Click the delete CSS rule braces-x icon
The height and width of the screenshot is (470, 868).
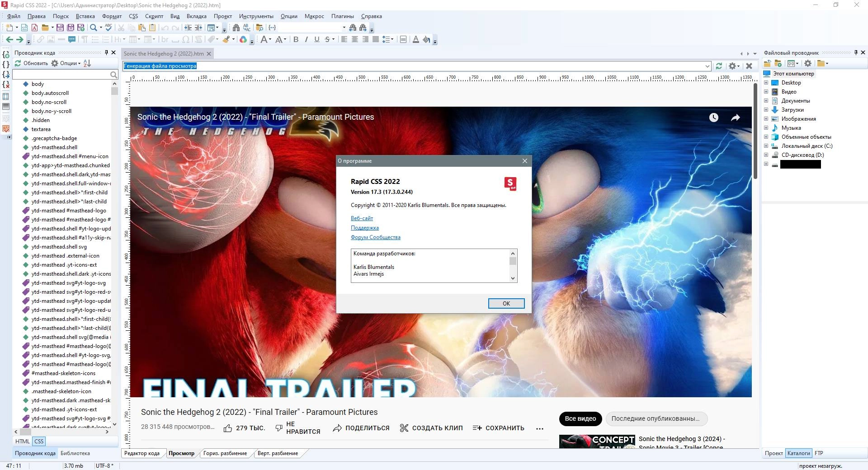[x=6, y=84]
